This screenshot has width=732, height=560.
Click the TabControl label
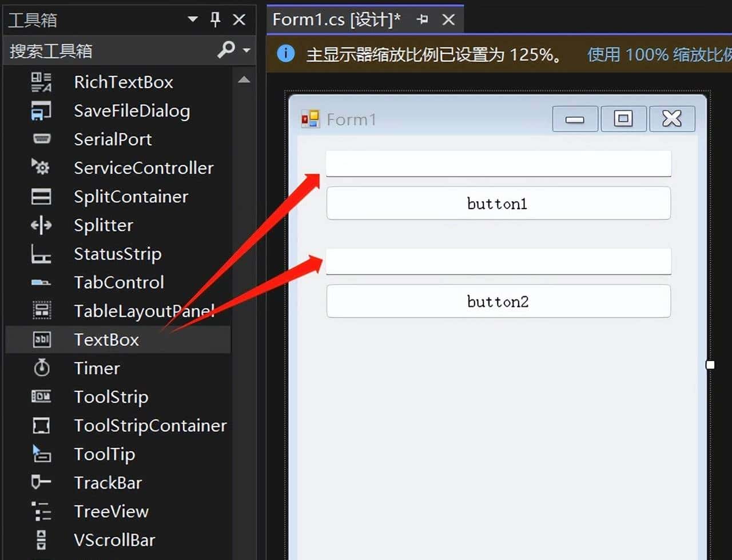pos(119,282)
